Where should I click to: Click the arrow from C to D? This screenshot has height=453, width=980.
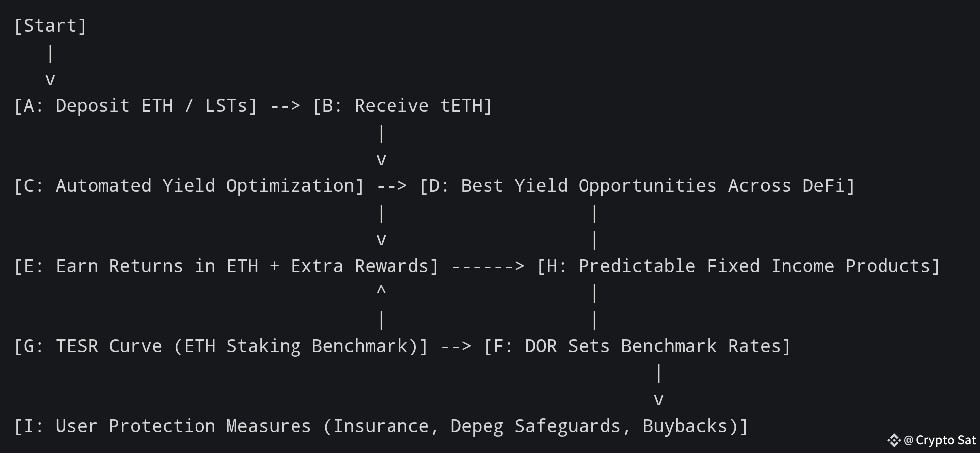pos(392,186)
